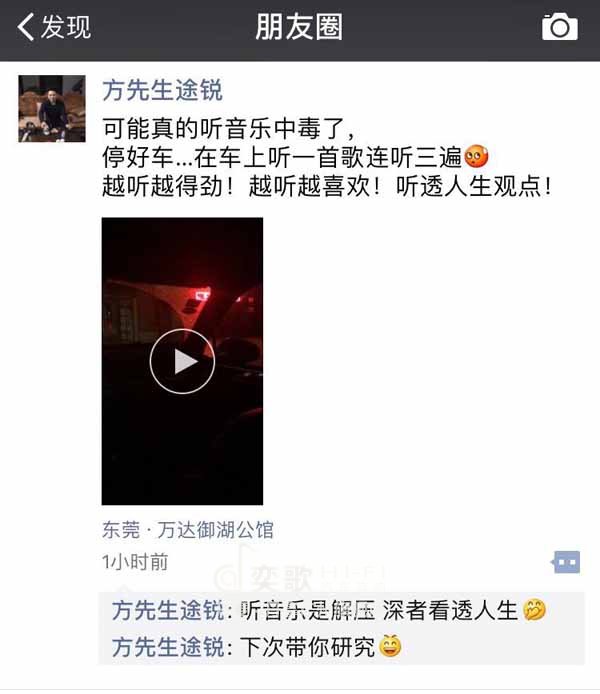Open the like and comment popup button
The width and height of the screenshot is (600, 694).
click(566, 562)
